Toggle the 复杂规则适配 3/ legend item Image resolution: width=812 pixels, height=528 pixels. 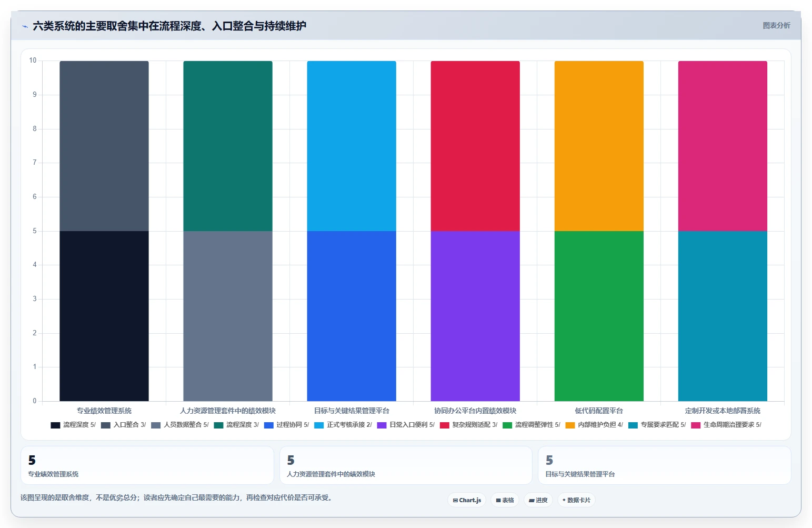tap(468, 425)
